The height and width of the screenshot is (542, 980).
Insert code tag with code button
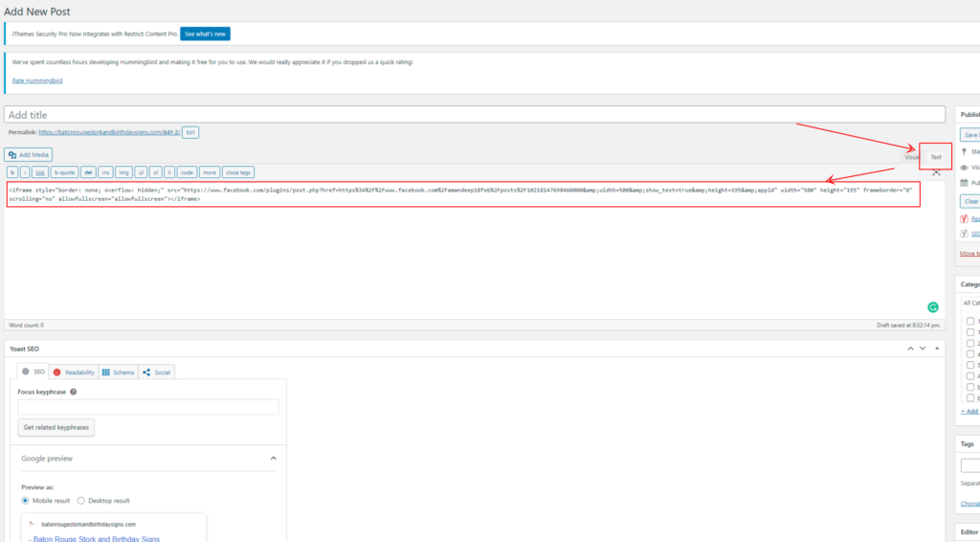[x=187, y=172]
